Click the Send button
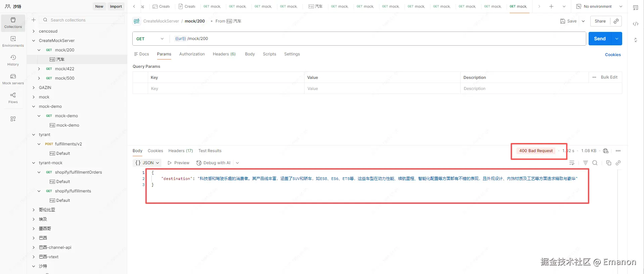This screenshot has height=274, width=644. [x=600, y=39]
